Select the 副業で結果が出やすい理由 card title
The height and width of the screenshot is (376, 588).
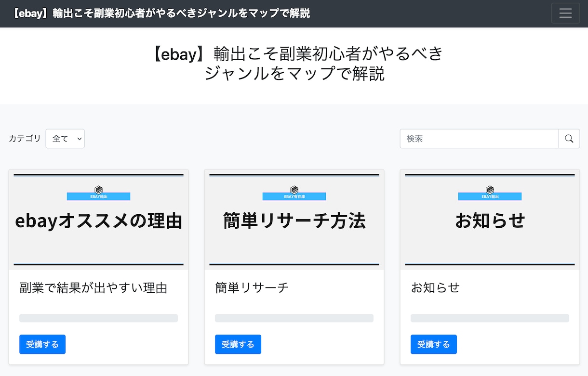(x=94, y=288)
